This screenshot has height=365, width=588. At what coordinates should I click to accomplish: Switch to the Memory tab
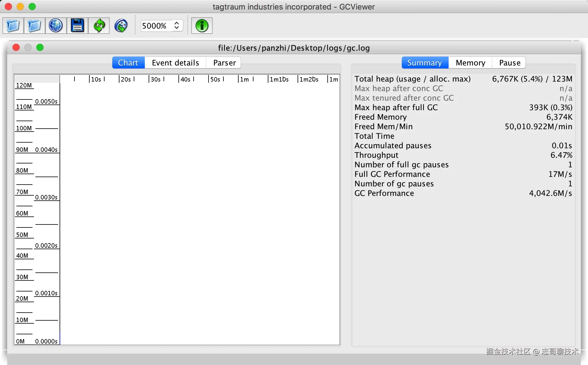point(470,63)
